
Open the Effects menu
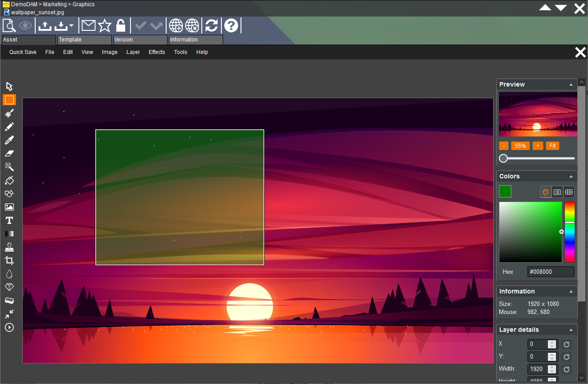pyautogui.click(x=156, y=52)
